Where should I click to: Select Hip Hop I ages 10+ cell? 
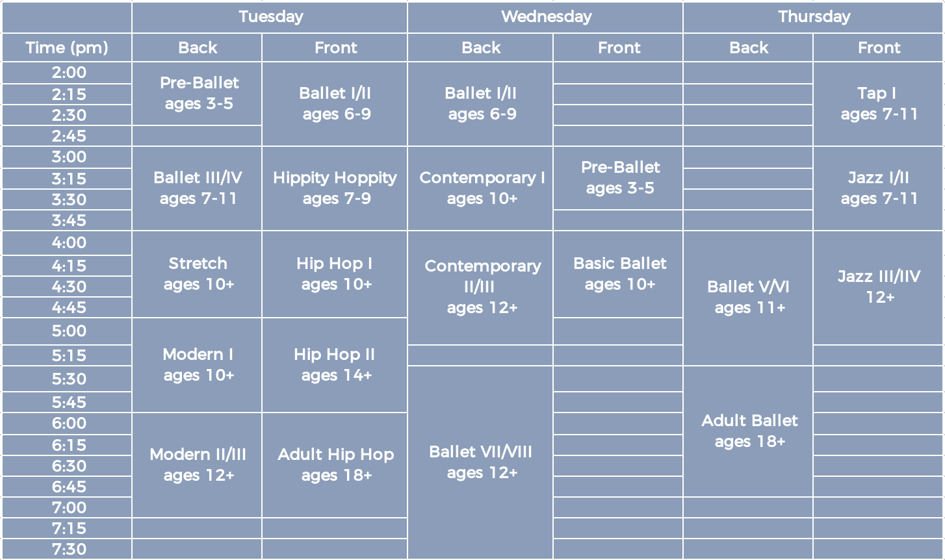point(335,274)
